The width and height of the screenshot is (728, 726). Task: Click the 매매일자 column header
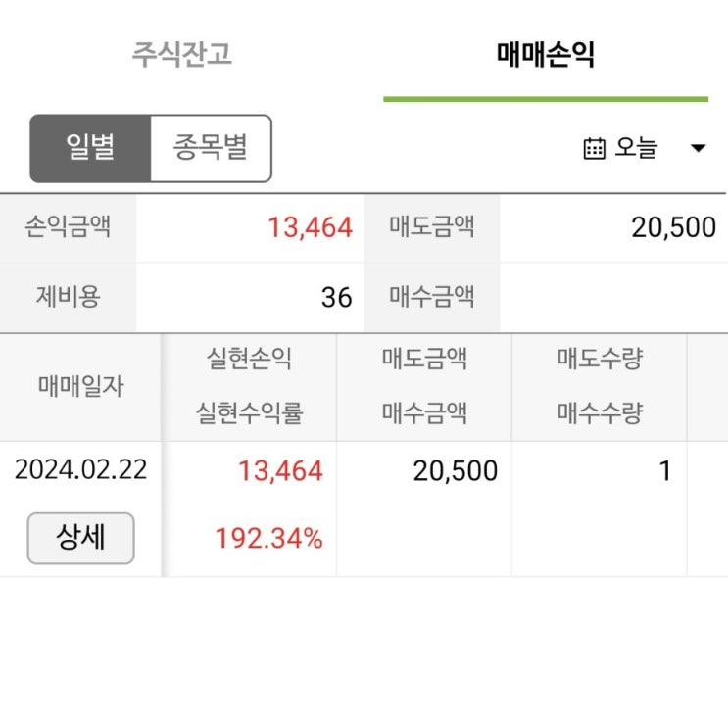pos(80,386)
